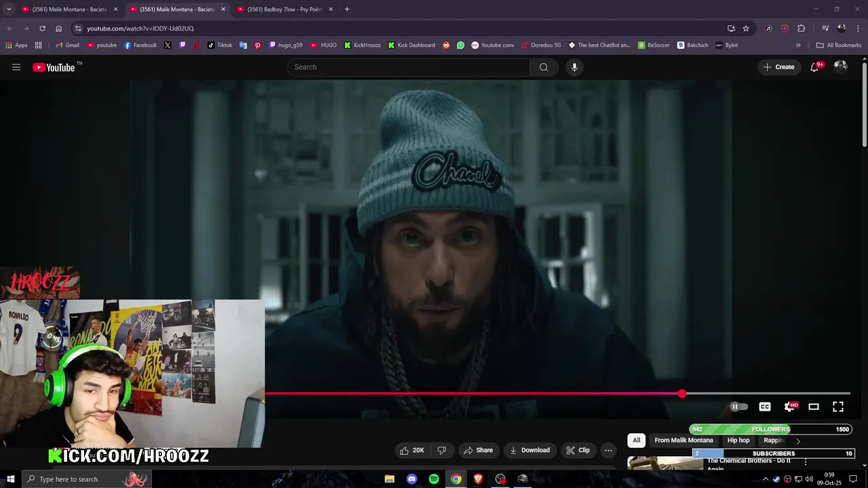Open the YouTube hamburger guide menu
The height and width of the screenshot is (488, 868).
pos(16,67)
